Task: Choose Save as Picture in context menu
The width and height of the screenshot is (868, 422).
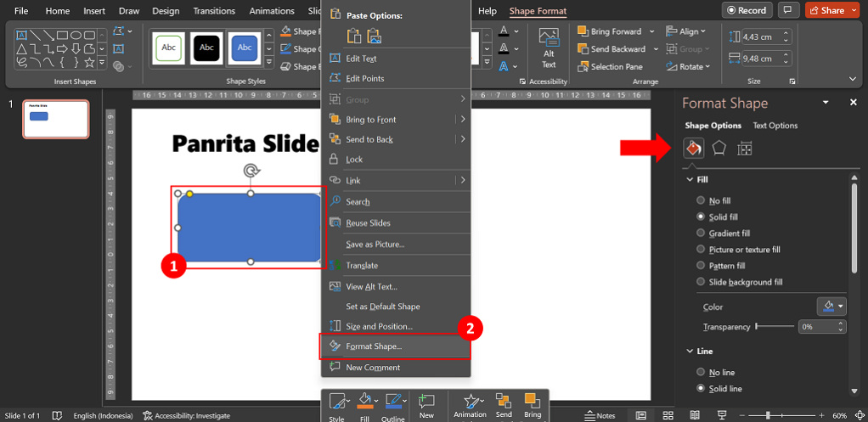Action: point(395,244)
